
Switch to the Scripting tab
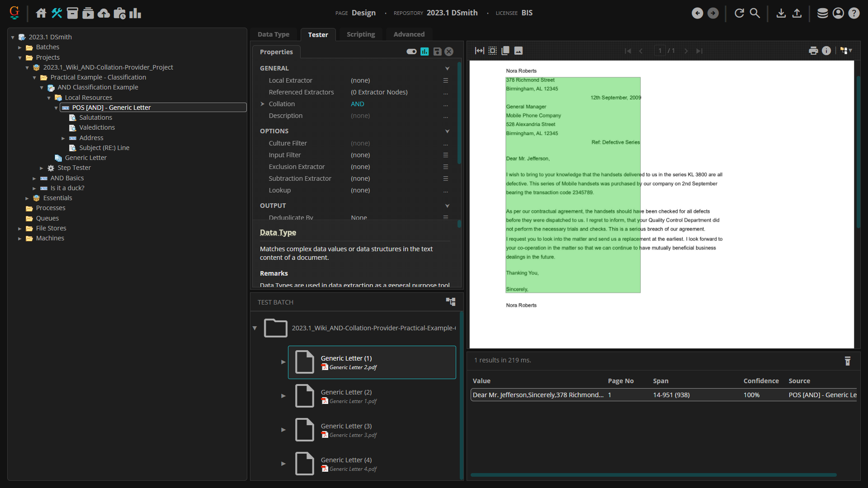click(x=360, y=34)
